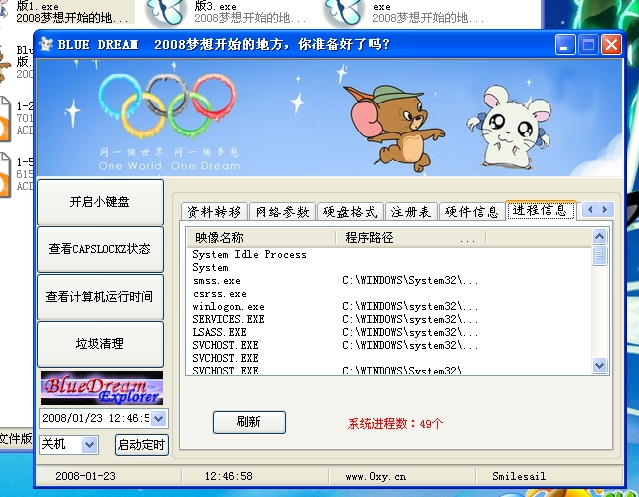This screenshot has height=497, width=639.
Task: Click the 垃圾清理 button
Action: click(100, 344)
